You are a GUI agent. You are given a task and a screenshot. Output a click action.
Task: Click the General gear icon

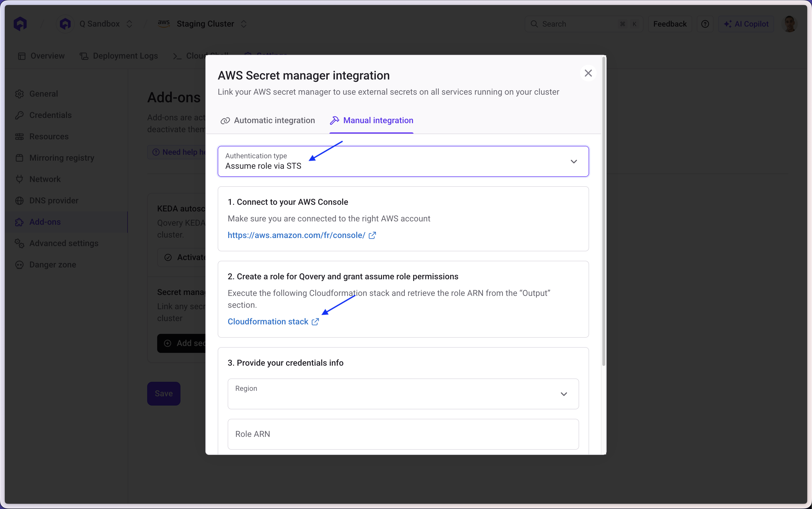[19, 93]
